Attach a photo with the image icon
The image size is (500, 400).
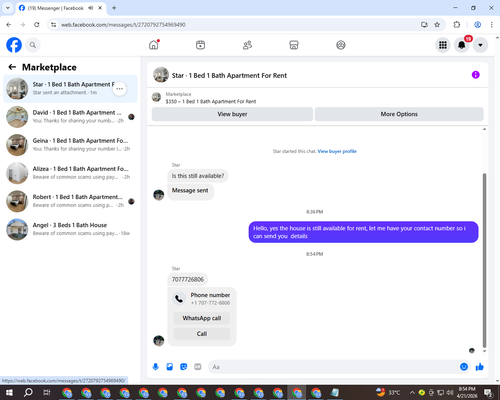[170, 367]
